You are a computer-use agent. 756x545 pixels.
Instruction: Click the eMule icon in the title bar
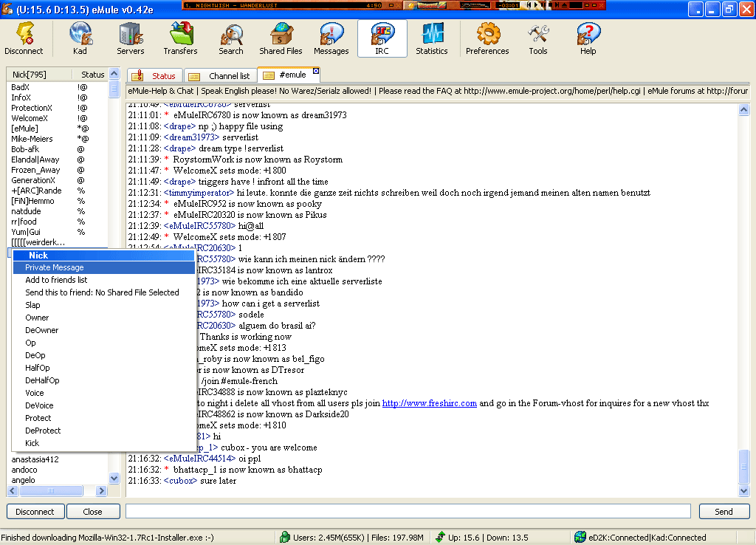7,9
